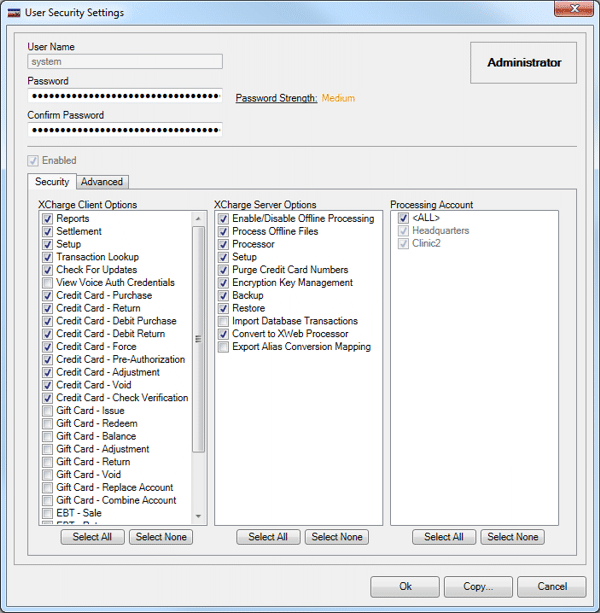The width and height of the screenshot is (600, 613).
Task: Click the app icon in title bar
Action: pos(14,12)
